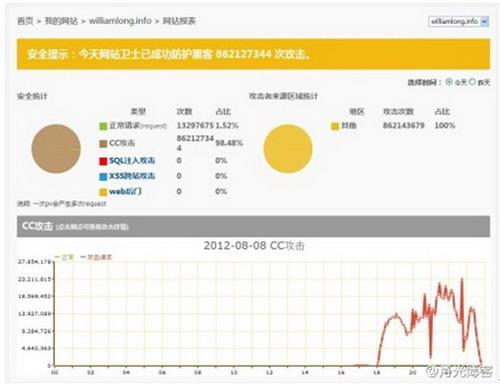Click 网站报表 breadcrumb item
Screen dimensions: 500x386
click(179, 21)
